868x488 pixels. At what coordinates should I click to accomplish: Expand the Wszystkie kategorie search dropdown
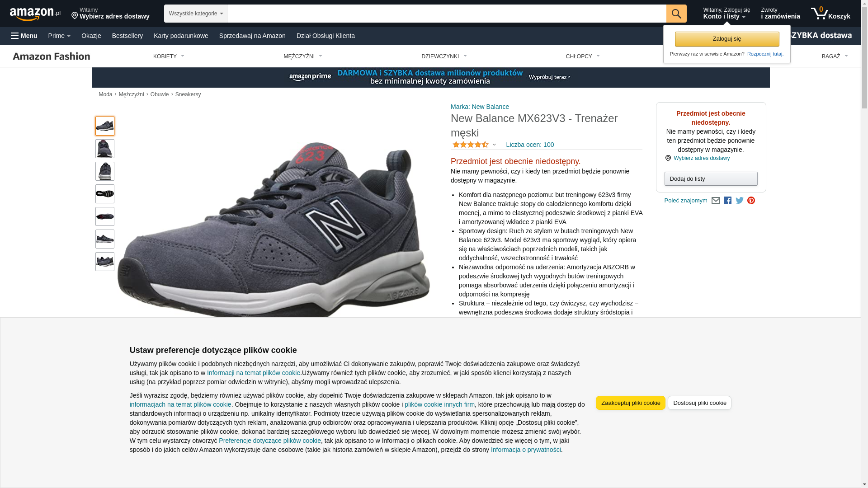pyautogui.click(x=196, y=14)
